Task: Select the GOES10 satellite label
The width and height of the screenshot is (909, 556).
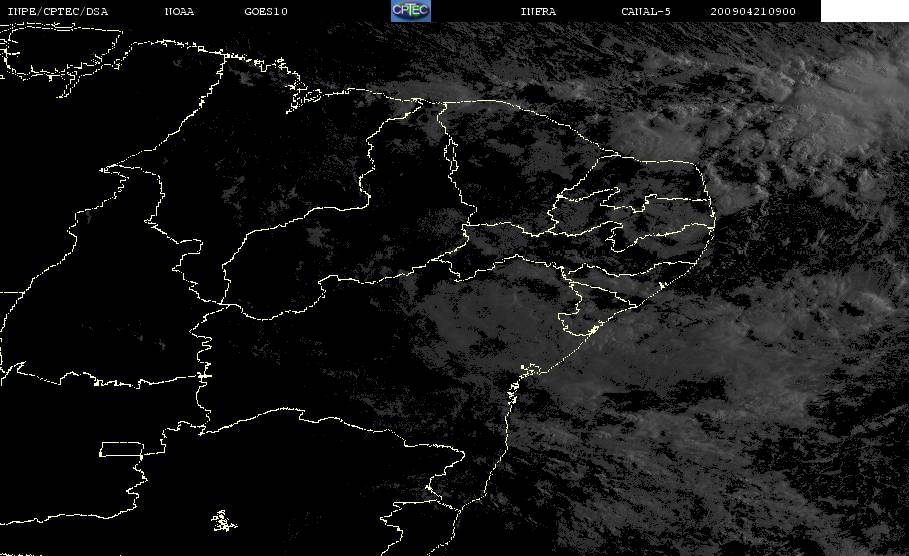Action: pyautogui.click(x=266, y=11)
